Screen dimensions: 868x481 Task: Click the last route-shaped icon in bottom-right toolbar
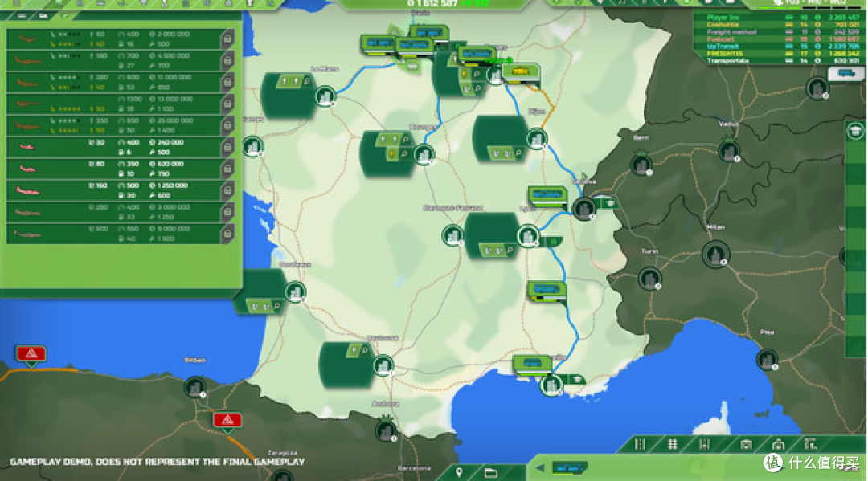[810, 444]
